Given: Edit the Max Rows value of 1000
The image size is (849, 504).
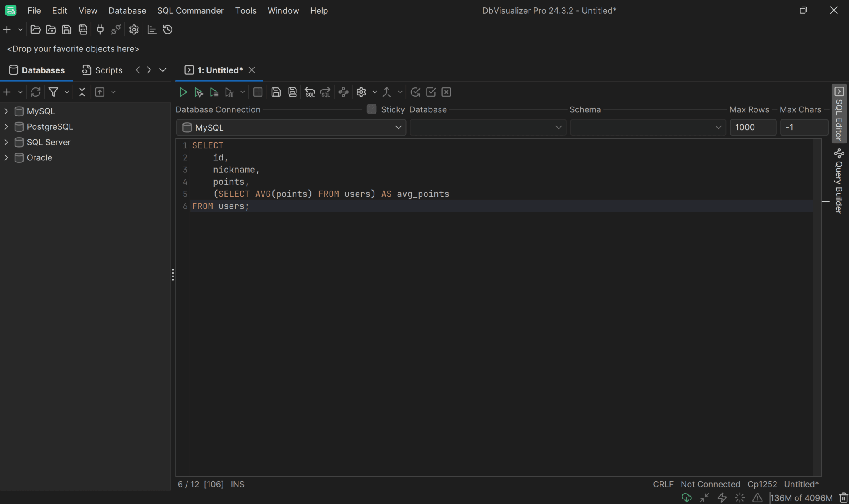Looking at the screenshot, I should pyautogui.click(x=752, y=127).
